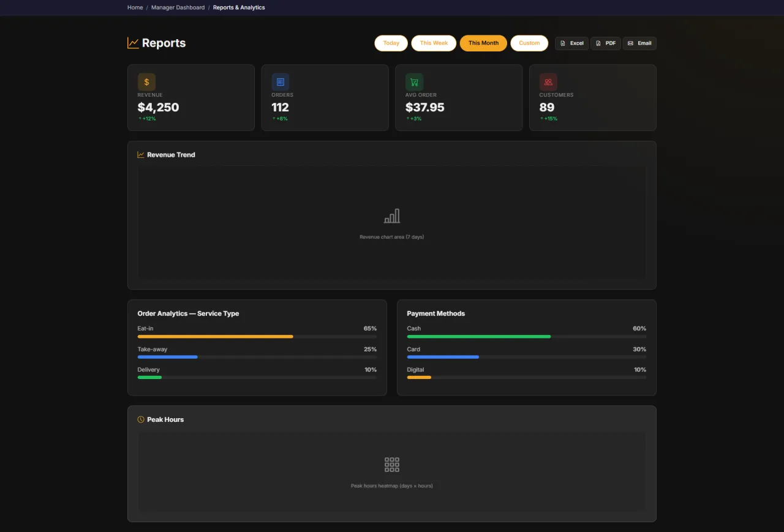The height and width of the screenshot is (532, 784).
Task: Select the This Month period filter
Action: tap(483, 43)
